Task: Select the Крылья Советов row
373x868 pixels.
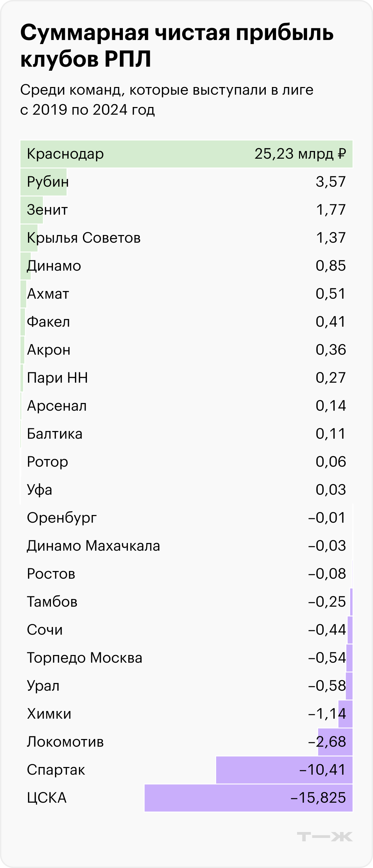Action: click(x=186, y=238)
